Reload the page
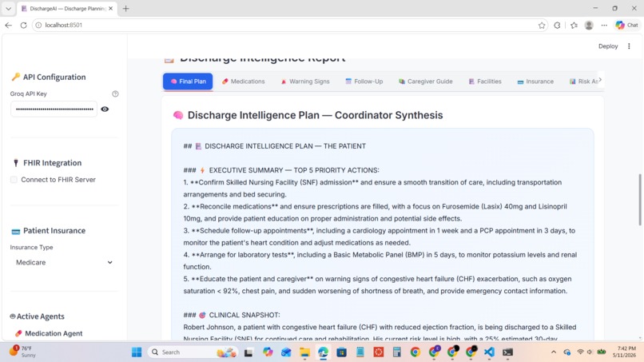644x362 pixels. [23, 25]
